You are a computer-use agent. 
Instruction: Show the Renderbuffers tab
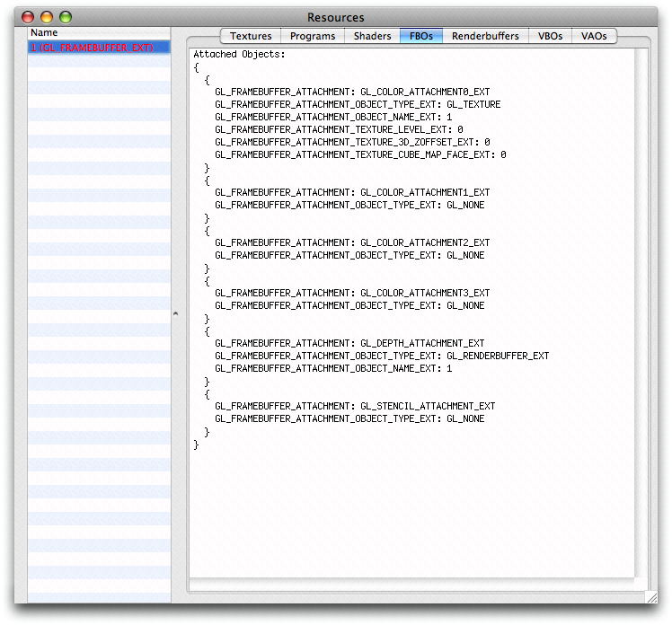pos(485,36)
